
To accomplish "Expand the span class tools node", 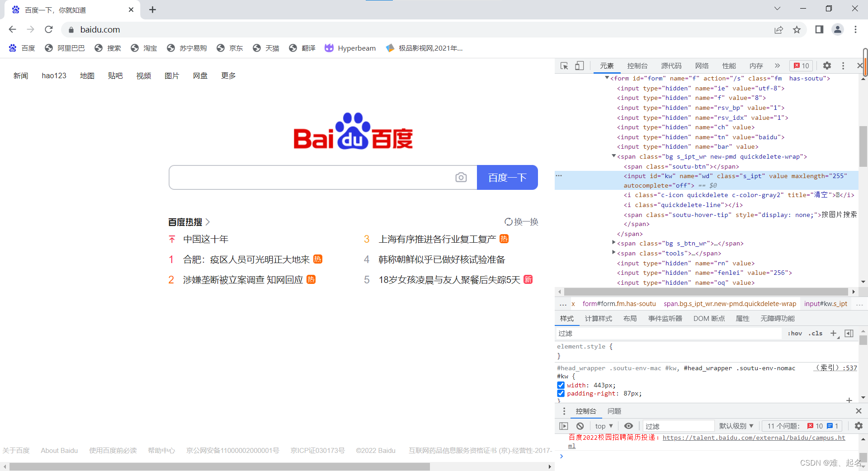I will pyautogui.click(x=613, y=252).
